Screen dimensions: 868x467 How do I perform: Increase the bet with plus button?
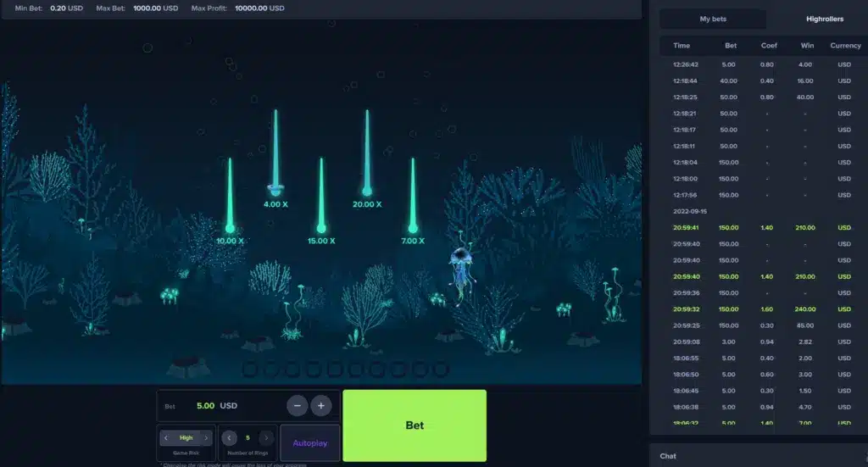(x=321, y=406)
